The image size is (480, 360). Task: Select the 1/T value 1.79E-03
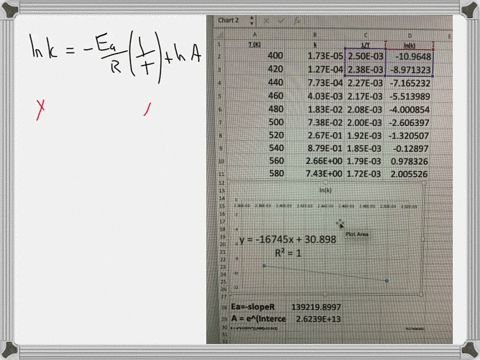(x=364, y=161)
